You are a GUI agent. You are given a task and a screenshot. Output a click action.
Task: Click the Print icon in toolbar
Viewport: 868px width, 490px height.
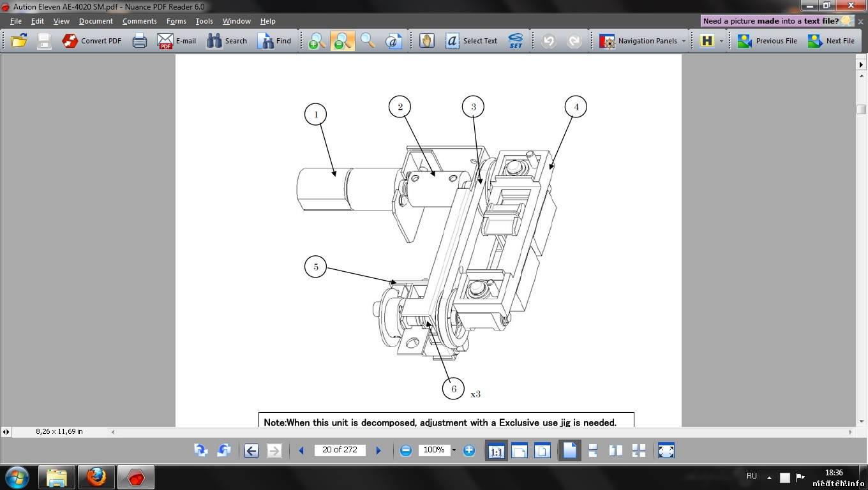tap(139, 41)
